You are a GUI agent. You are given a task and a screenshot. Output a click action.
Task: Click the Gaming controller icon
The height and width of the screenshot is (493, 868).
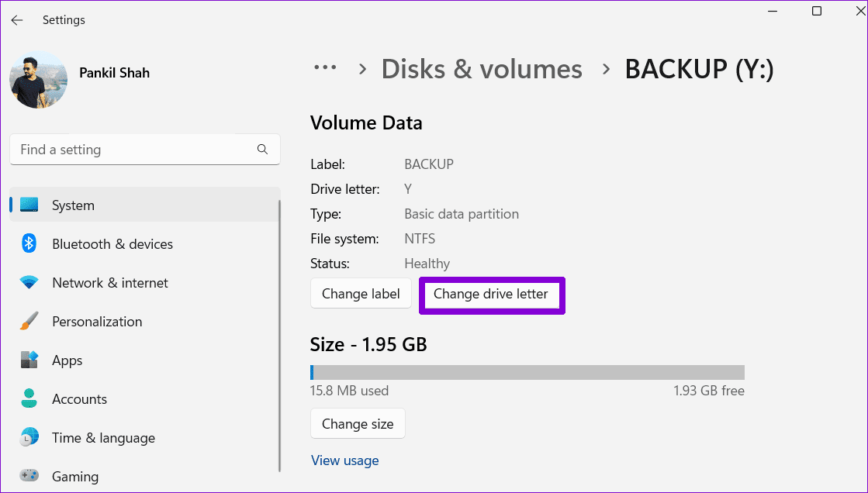pyautogui.click(x=29, y=476)
